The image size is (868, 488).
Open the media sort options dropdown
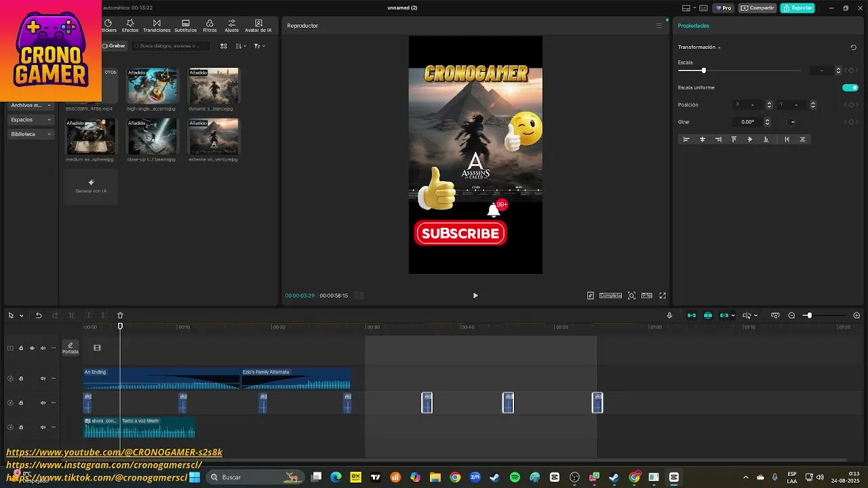[x=241, y=46]
